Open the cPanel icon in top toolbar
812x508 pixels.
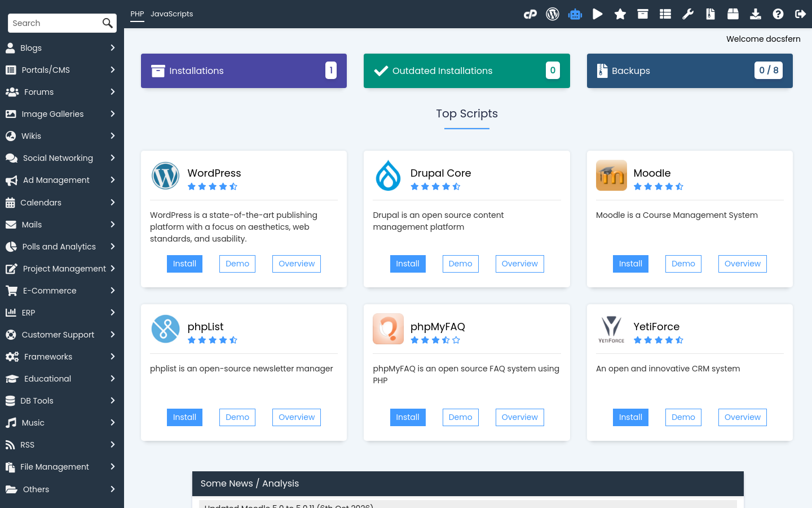click(x=530, y=14)
